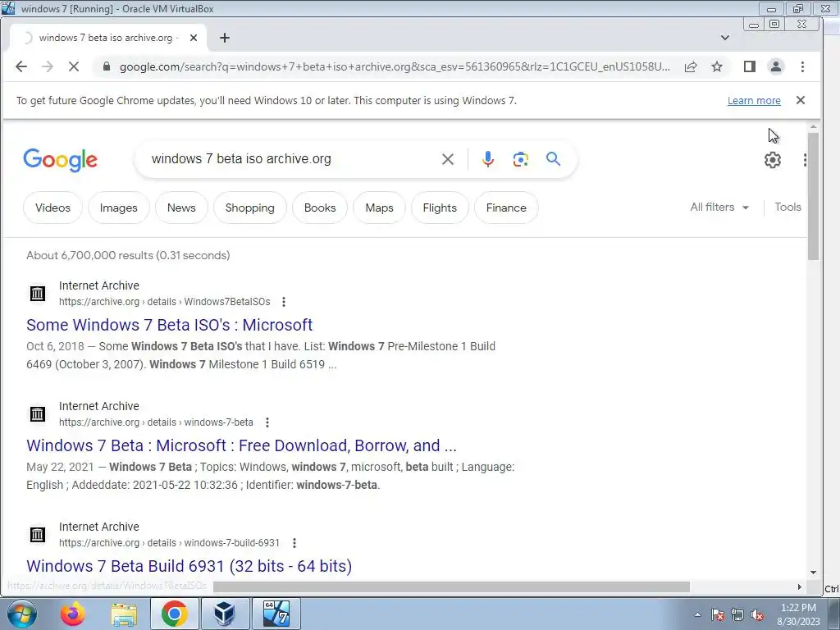Open more options for windows-7-beta result
Screen dimensions: 840x630
[x=267, y=422]
